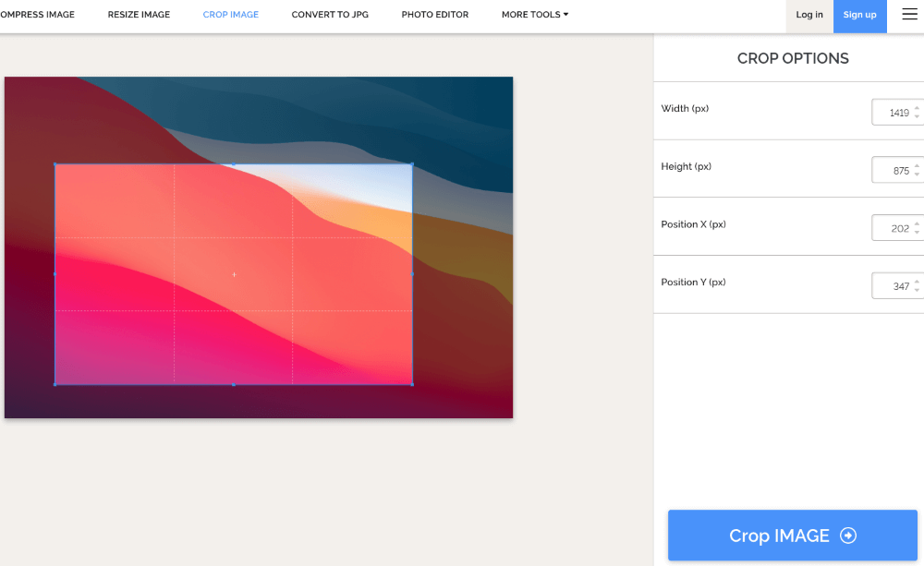Click the Crop IMAGE button
This screenshot has width=924, height=566.
(x=792, y=535)
